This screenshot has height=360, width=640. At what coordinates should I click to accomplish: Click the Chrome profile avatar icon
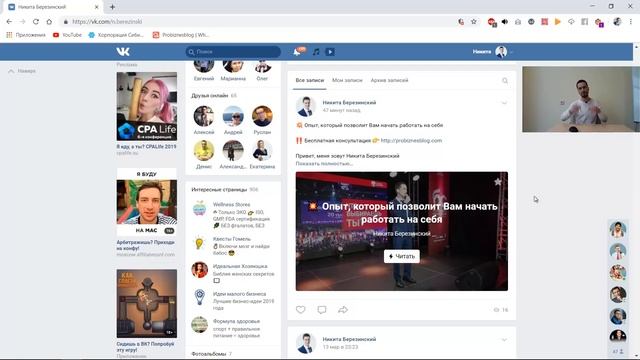pos(617,22)
